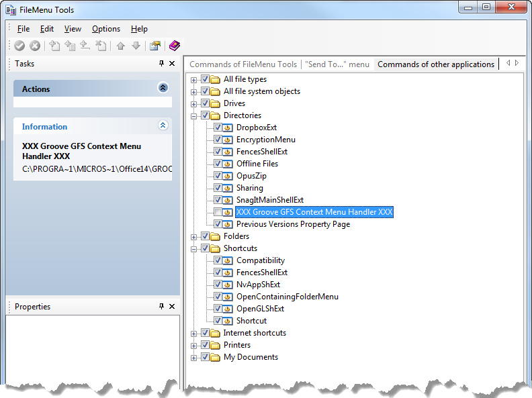This screenshot has width=532, height=398.
Task: Collapse the Actions section
Action: click(163, 88)
